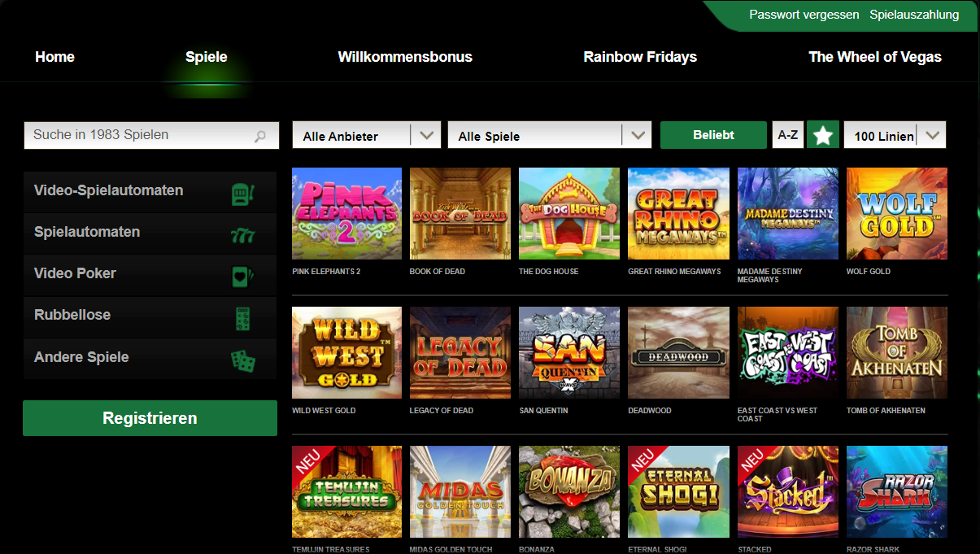The width and height of the screenshot is (980, 554).
Task: Click the magnifier icon in the search box
Action: click(260, 137)
